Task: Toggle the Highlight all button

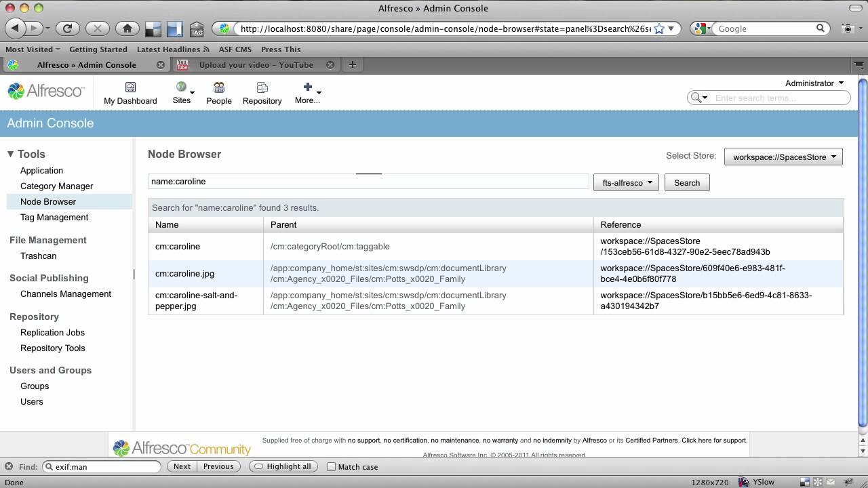Action: (283, 466)
